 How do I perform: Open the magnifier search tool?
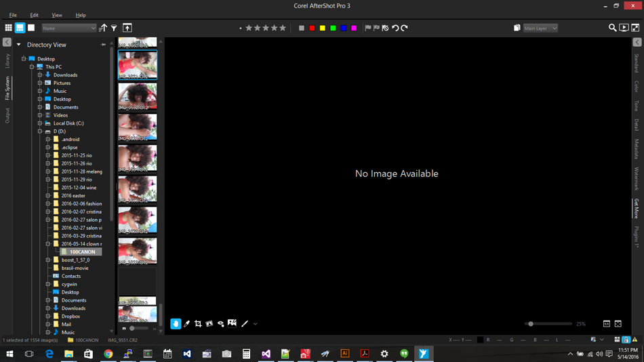[612, 28]
